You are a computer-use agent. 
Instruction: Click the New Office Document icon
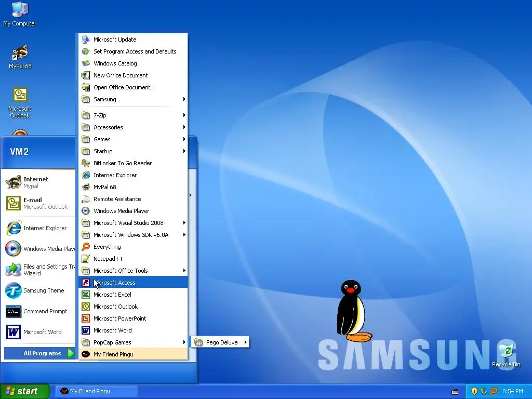[x=86, y=75]
